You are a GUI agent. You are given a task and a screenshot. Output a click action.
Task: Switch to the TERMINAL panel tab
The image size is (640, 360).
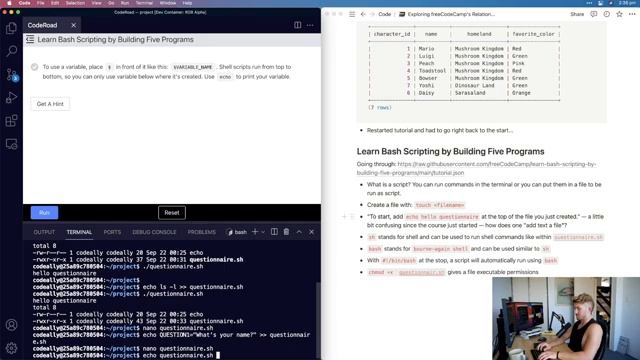(x=79, y=232)
